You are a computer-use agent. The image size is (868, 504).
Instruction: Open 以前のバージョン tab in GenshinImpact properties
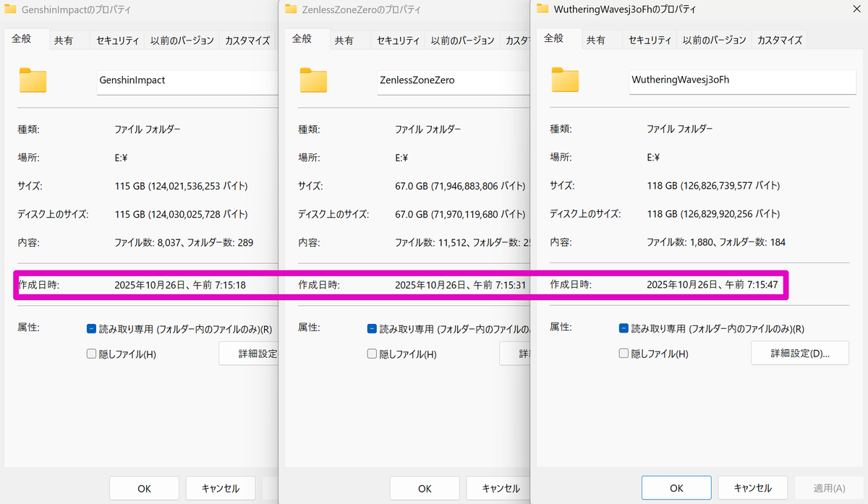(182, 40)
